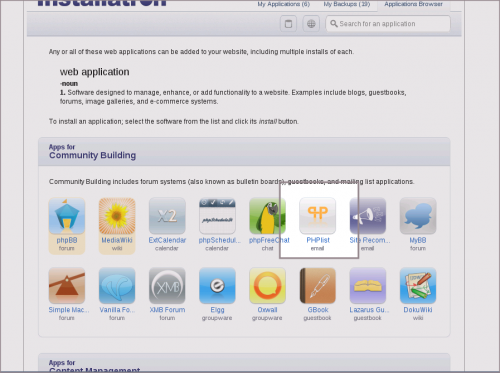Click the GBook text link
Screen dimensions: 500x373
tap(318, 310)
